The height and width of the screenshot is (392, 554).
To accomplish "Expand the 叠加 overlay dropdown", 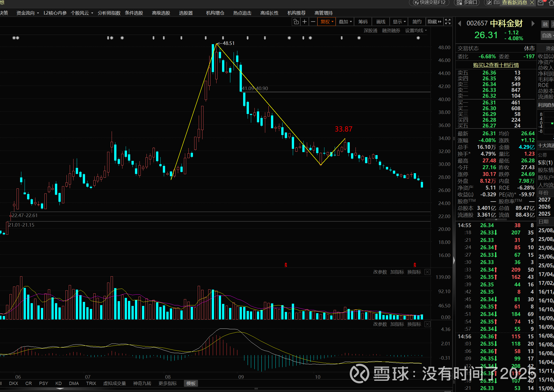I will point(345,22).
